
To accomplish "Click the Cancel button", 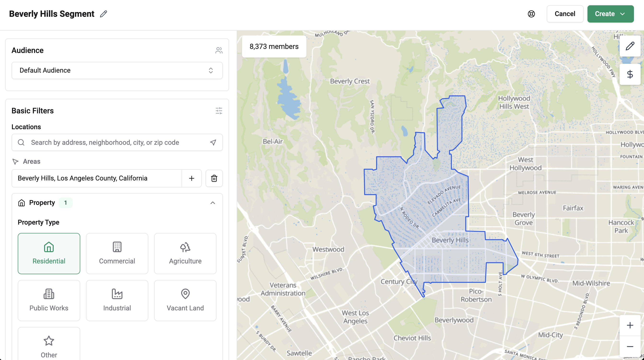I will coord(565,14).
